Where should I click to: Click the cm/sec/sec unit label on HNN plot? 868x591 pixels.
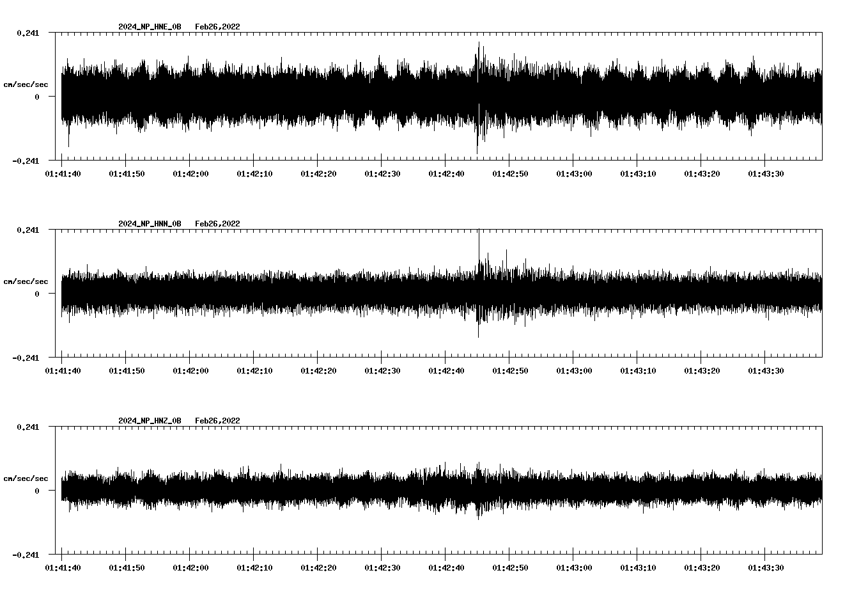pyautogui.click(x=26, y=281)
